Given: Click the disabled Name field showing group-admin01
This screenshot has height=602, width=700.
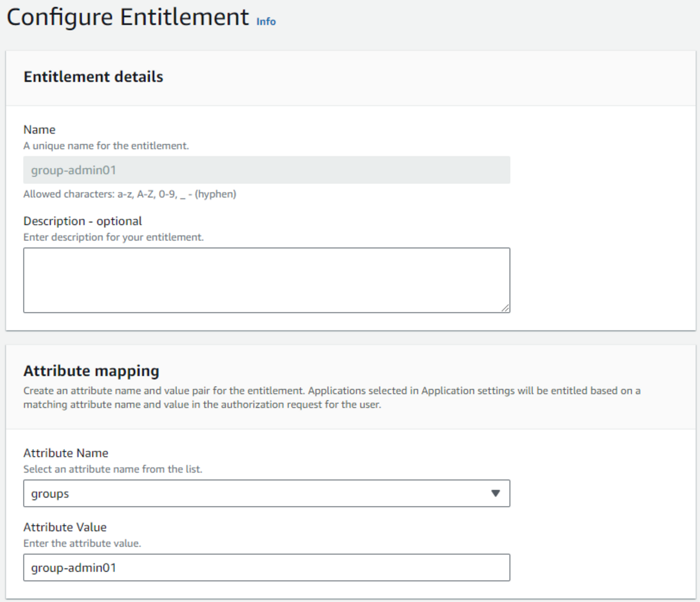Looking at the screenshot, I should (x=266, y=170).
